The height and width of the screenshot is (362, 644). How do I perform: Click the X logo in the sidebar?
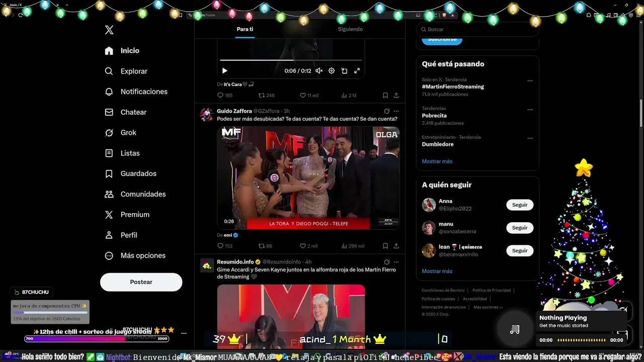pyautogui.click(x=109, y=30)
